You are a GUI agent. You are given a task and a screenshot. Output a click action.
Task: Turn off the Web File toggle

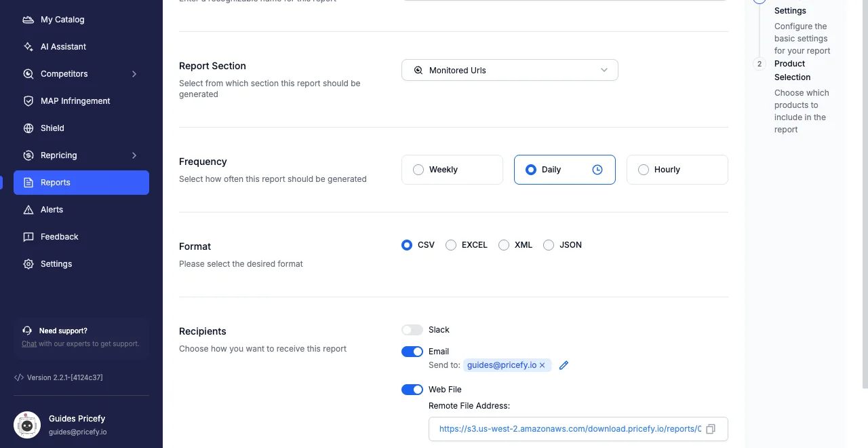(x=412, y=390)
